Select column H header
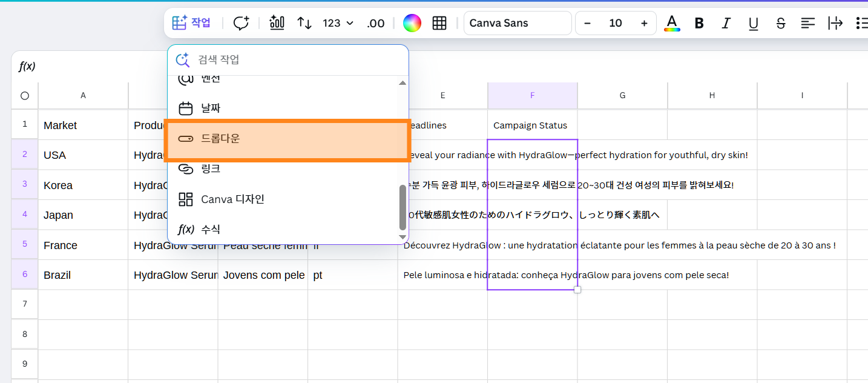Image resolution: width=868 pixels, height=383 pixels. click(712, 95)
